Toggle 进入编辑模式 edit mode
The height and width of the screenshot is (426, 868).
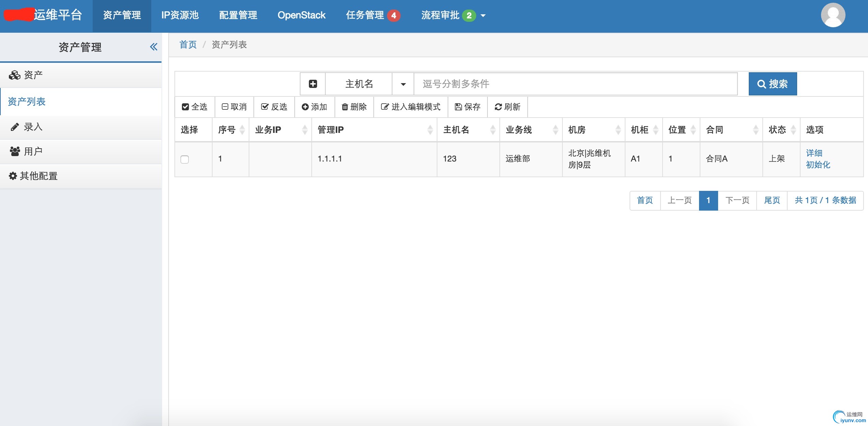pos(411,107)
